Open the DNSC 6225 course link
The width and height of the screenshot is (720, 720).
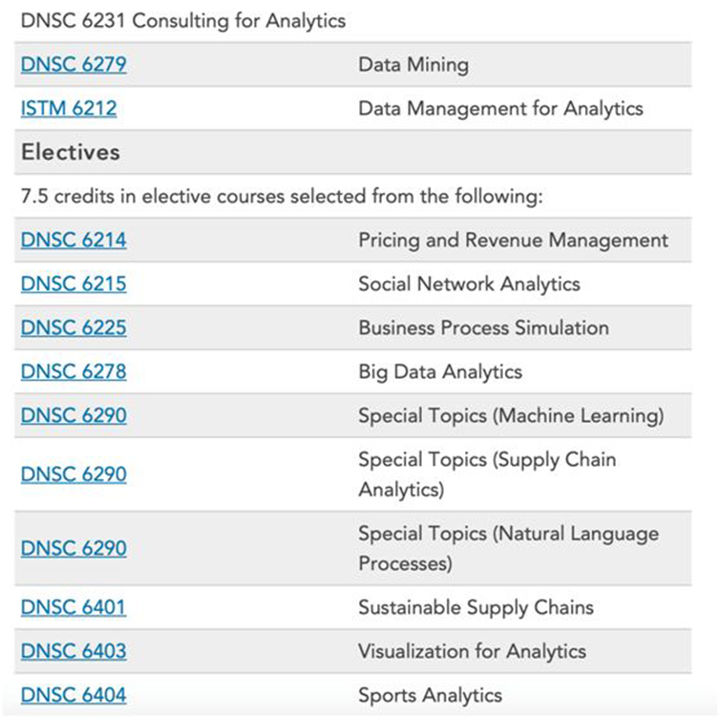[x=73, y=328]
